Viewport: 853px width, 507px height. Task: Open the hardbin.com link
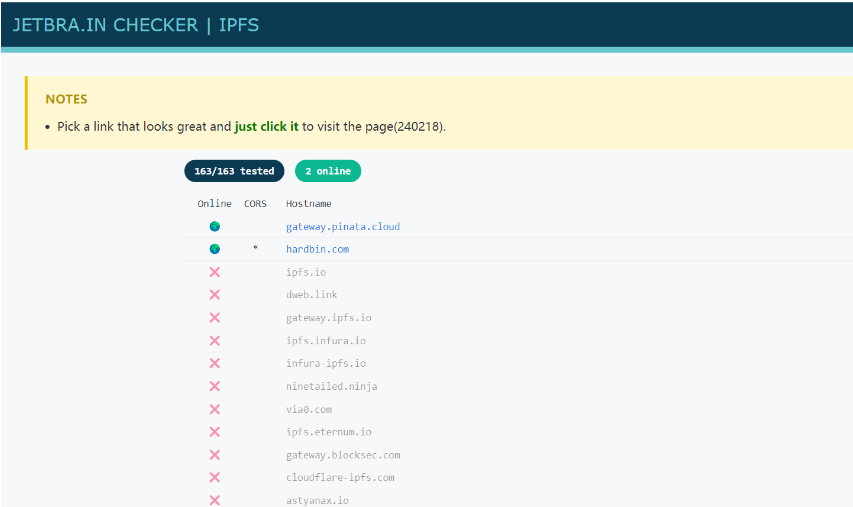point(318,249)
